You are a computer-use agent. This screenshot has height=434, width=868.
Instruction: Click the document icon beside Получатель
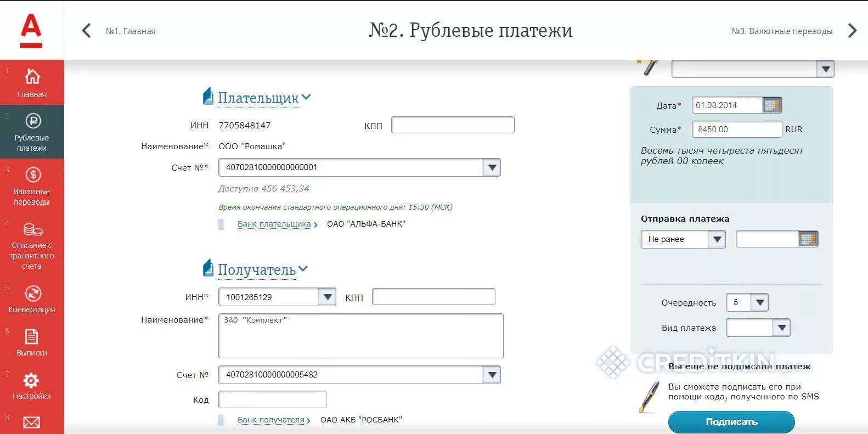[x=208, y=268]
